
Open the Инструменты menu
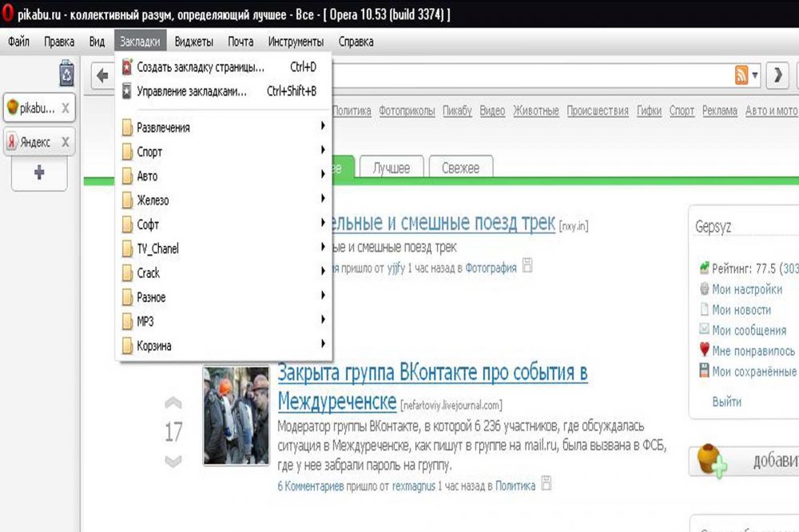296,42
